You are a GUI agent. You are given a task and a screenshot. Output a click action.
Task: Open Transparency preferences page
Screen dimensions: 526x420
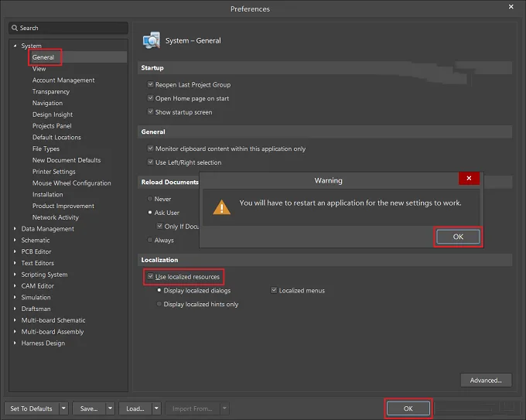51,91
